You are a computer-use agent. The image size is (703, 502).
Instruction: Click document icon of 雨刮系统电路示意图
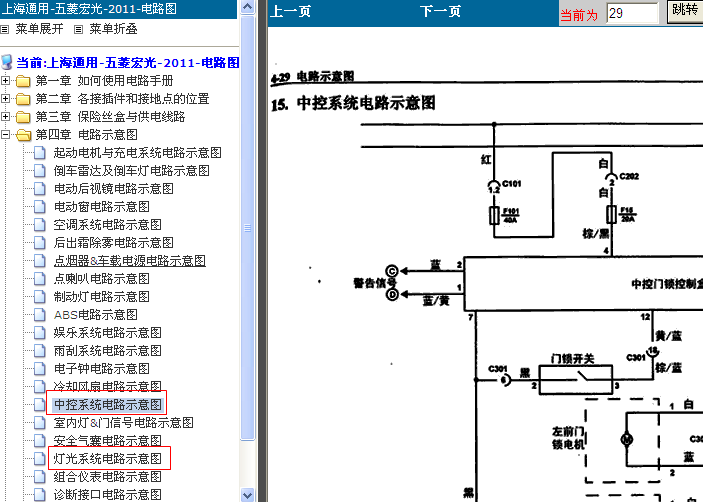coord(40,351)
